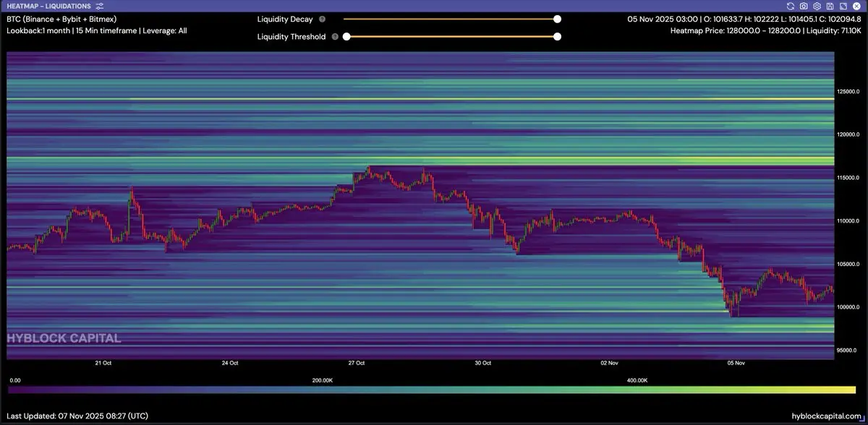Click the Last Updated timestamp
The image size is (868, 425).
78,416
